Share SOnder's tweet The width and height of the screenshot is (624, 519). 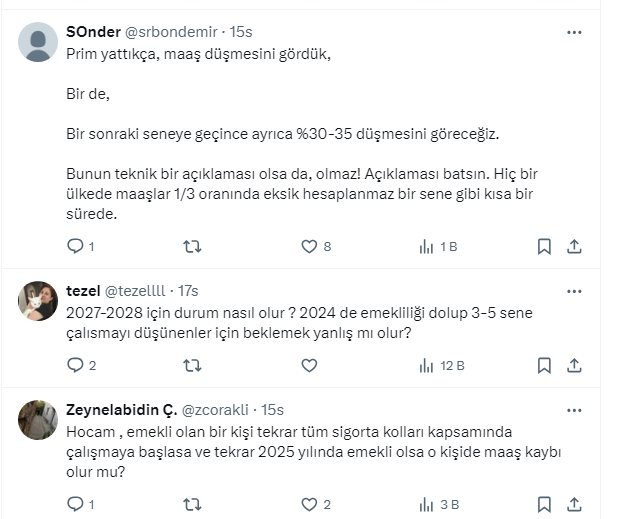click(574, 246)
